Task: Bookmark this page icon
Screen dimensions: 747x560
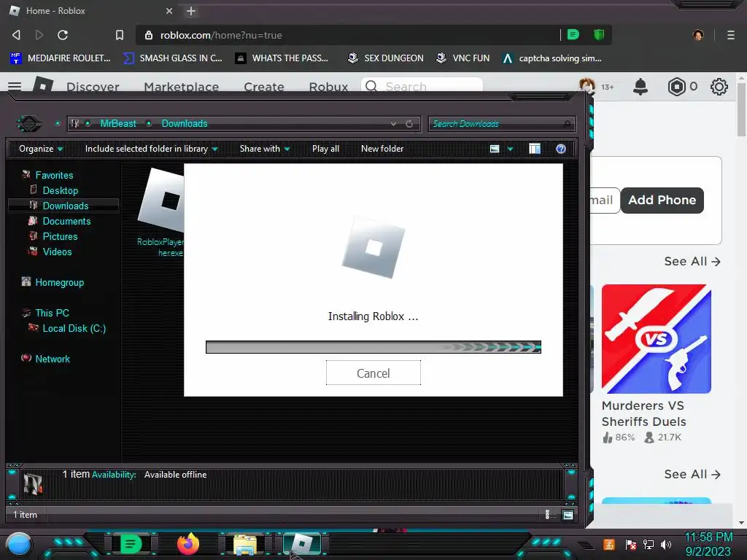Action: click(x=120, y=35)
